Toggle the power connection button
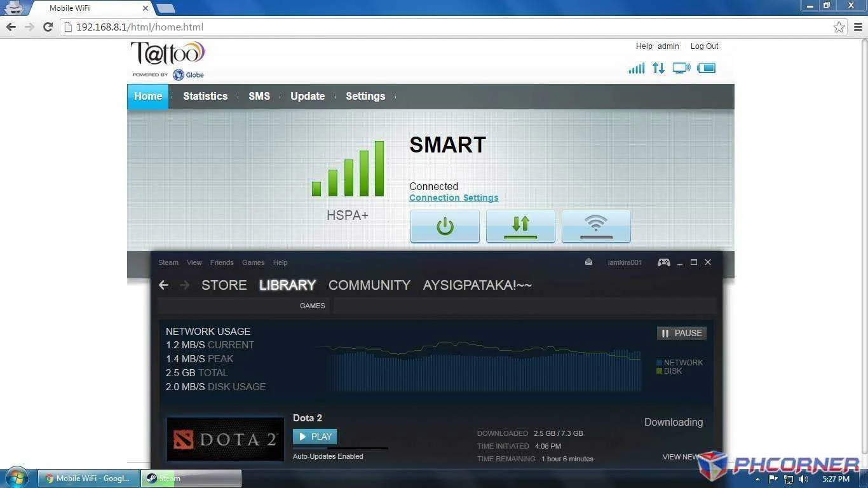868x488 pixels. click(445, 226)
